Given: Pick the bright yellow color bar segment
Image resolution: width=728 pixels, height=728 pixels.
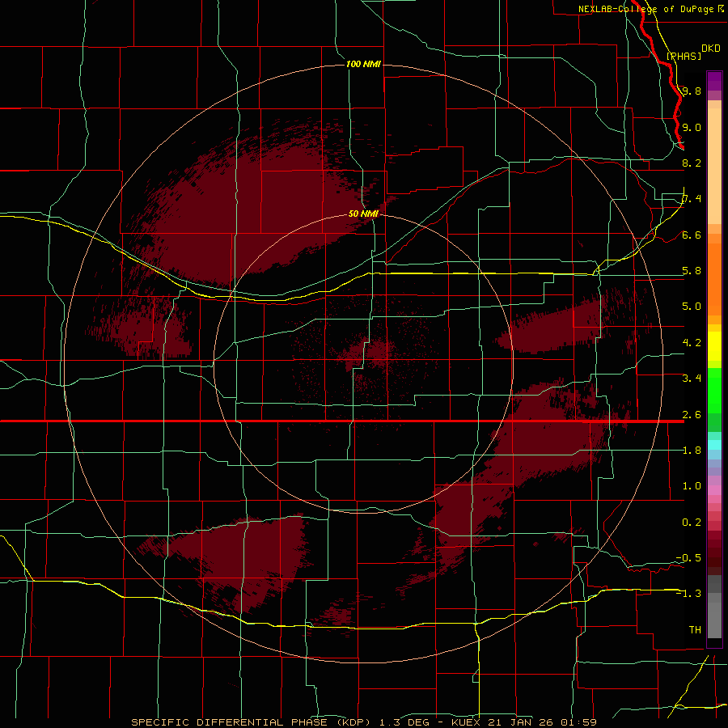Looking at the screenshot, I should click(x=714, y=346).
